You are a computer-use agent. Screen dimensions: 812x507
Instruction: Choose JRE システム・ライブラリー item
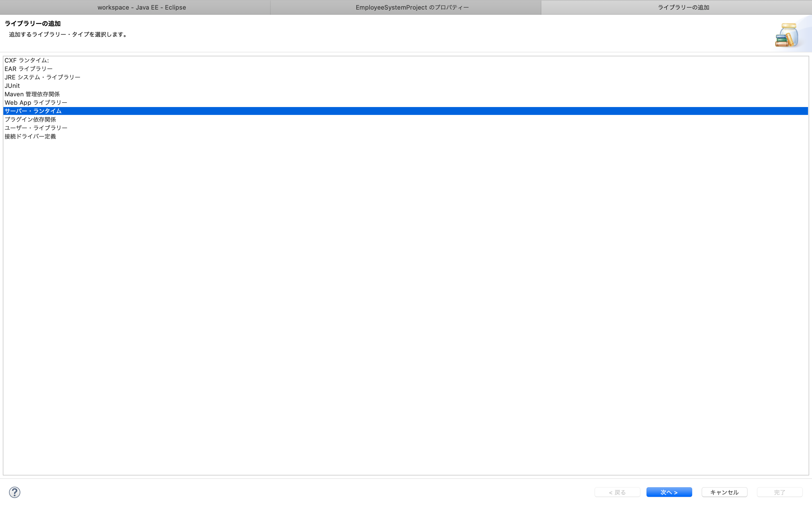coord(42,77)
